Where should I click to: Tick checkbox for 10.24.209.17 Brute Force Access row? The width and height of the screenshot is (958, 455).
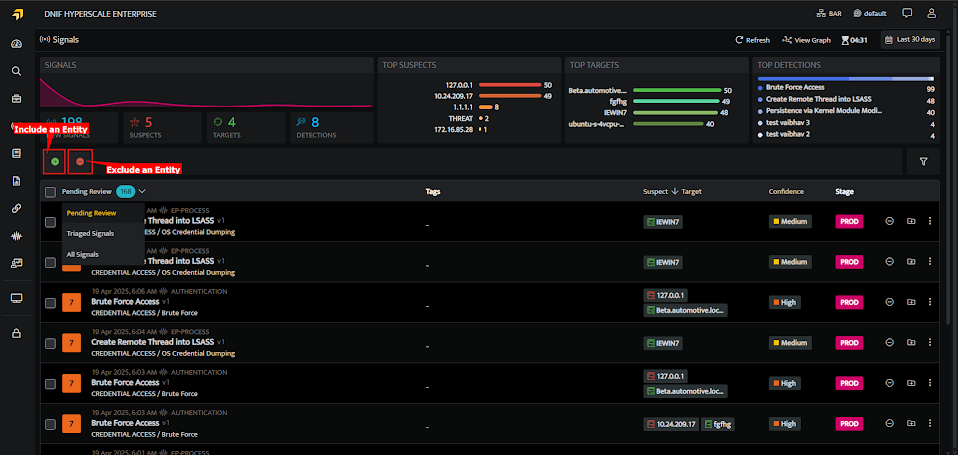coord(51,424)
